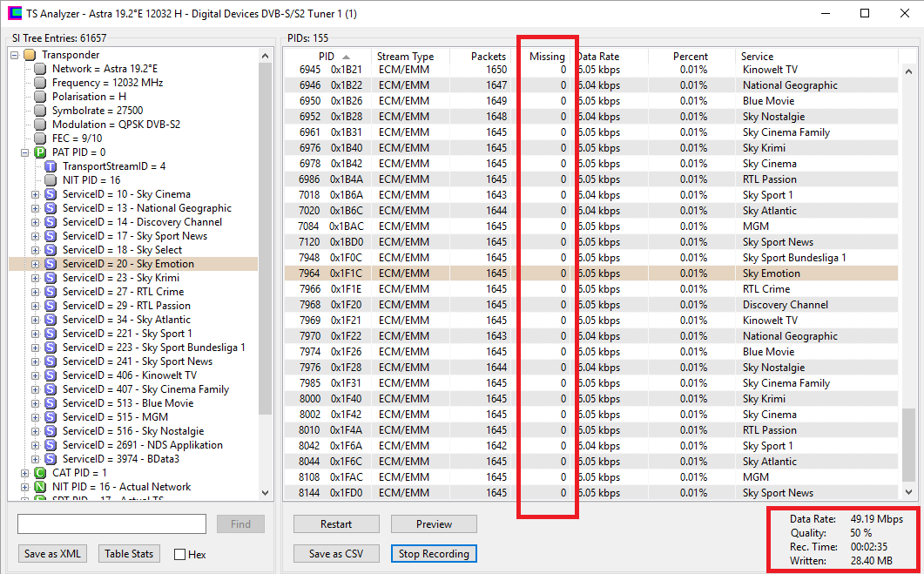Click the search text field beside Find
This screenshot has height=574, width=924.
[112, 523]
